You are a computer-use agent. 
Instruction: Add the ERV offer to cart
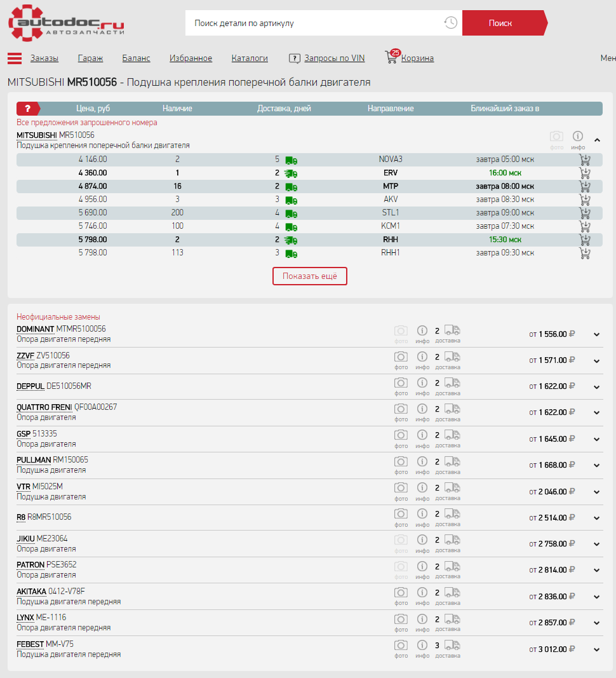point(585,173)
